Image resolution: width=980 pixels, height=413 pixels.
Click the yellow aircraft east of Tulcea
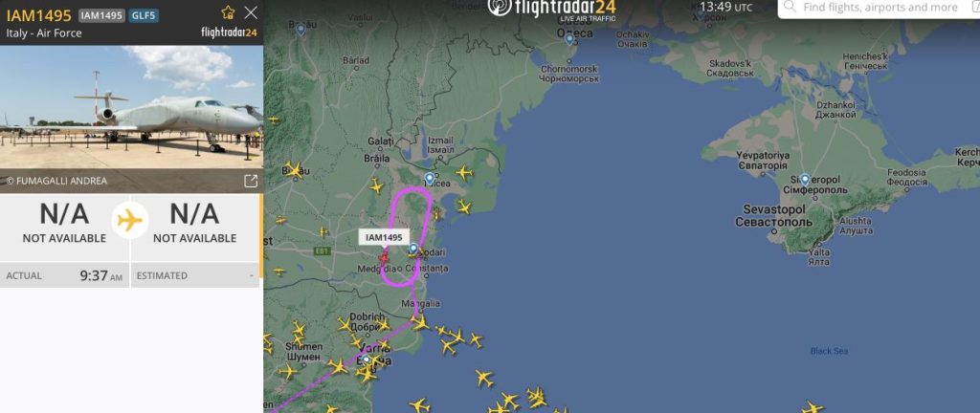point(464,172)
